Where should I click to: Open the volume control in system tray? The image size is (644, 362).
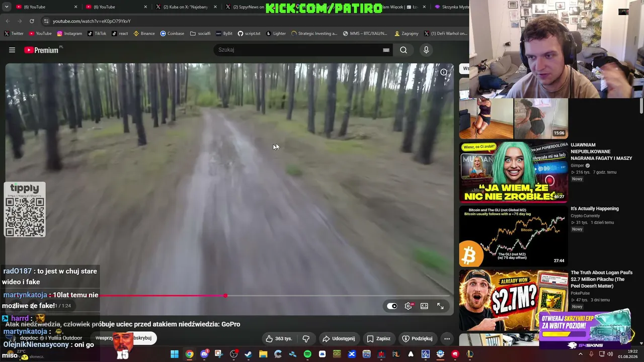(x=610, y=354)
